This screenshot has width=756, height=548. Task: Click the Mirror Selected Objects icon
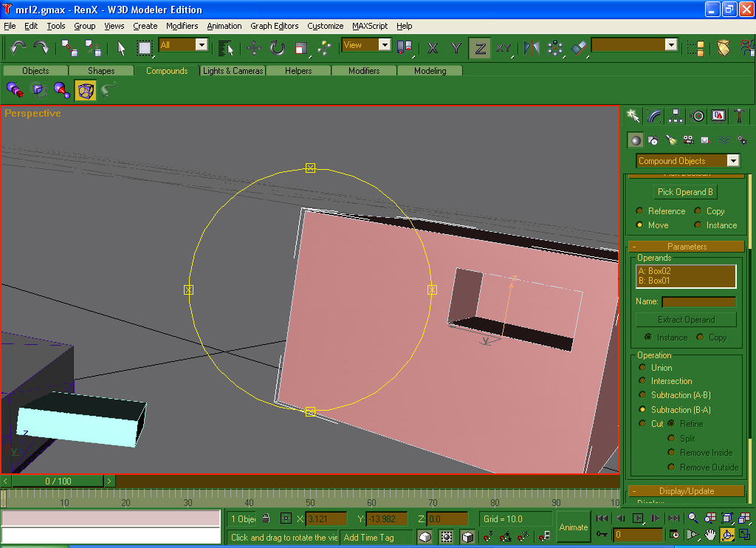(x=532, y=48)
